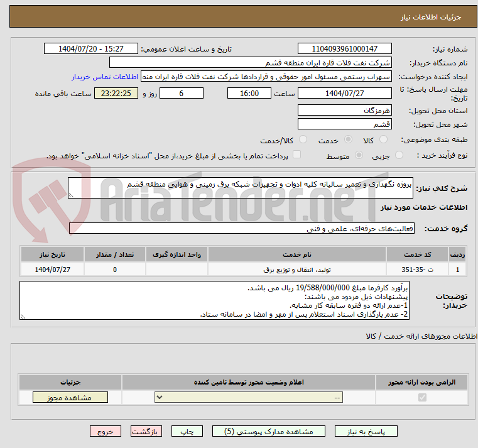Click the خروج exit button

pos(105,432)
